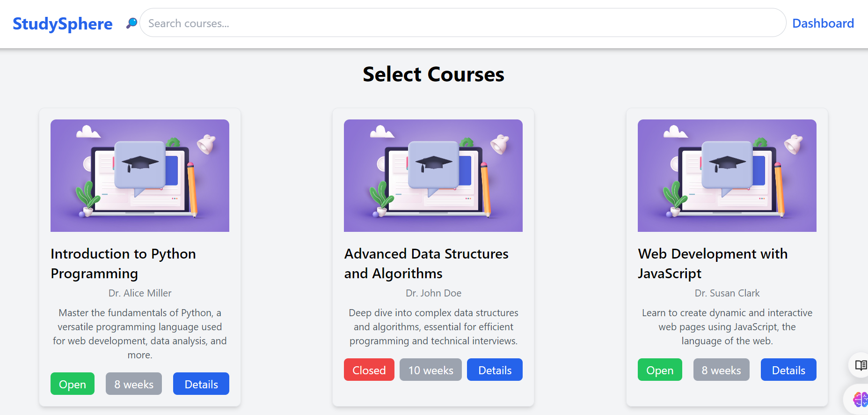Click Open badge on JavaScript course
868x415 pixels.
(x=659, y=370)
